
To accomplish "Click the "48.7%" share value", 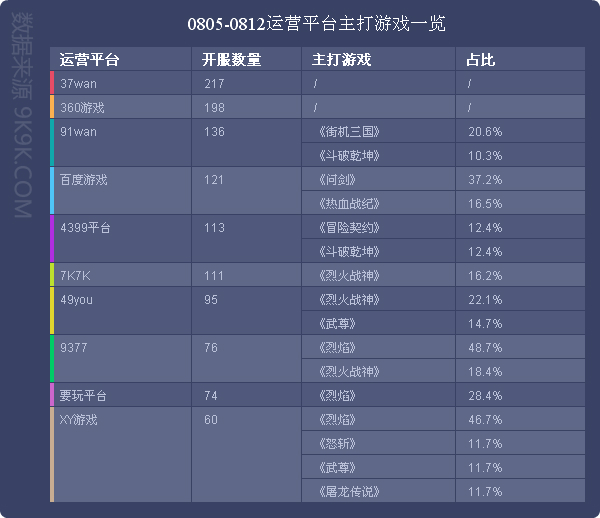I will pos(485,348).
